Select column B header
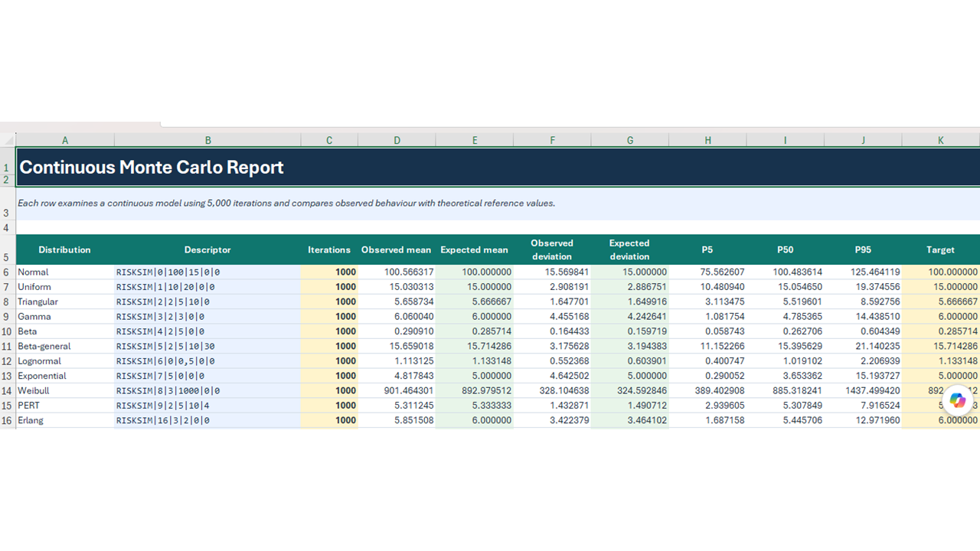 tap(207, 140)
